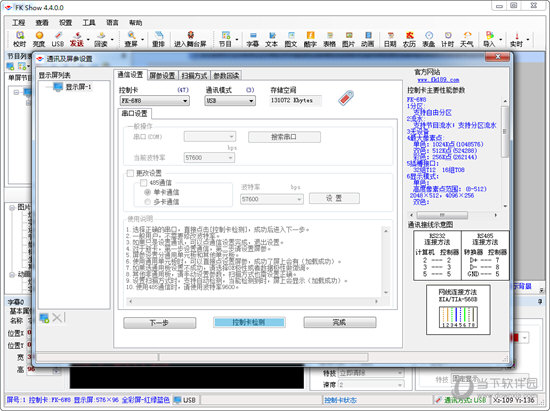Select the 多卡通信 radio button
550x411 pixels.
(148, 202)
